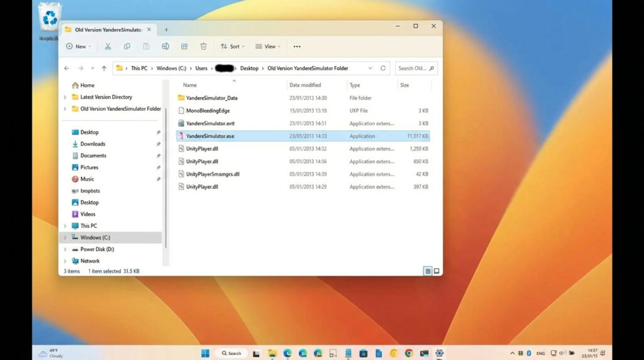The height and width of the screenshot is (360, 644).
Task: Click the New button in toolbar
Action: pyautogui.click(x=78, y=47)
